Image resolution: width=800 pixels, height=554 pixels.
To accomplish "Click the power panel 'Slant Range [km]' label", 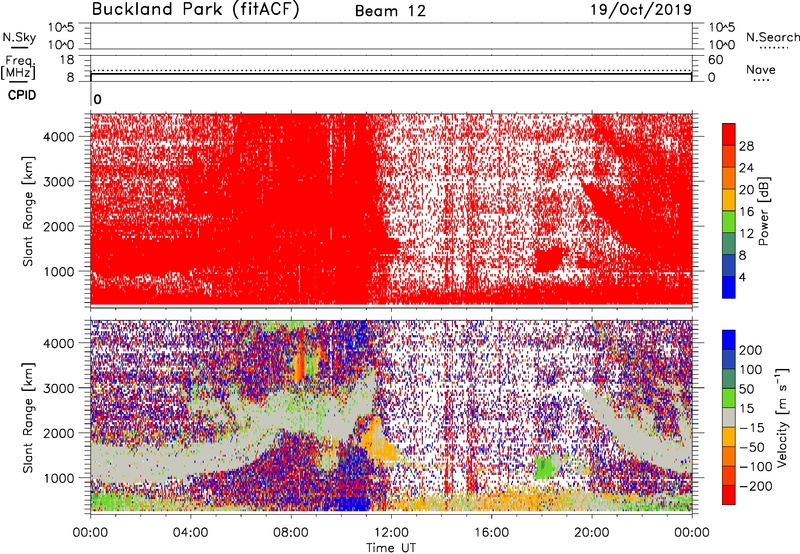I will (x=28, y=211).
